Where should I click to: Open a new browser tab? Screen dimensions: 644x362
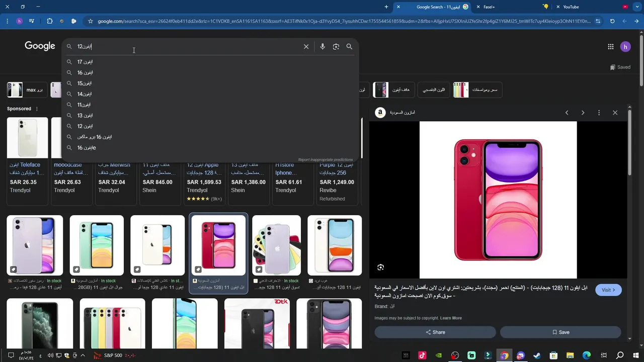(386, 7)
